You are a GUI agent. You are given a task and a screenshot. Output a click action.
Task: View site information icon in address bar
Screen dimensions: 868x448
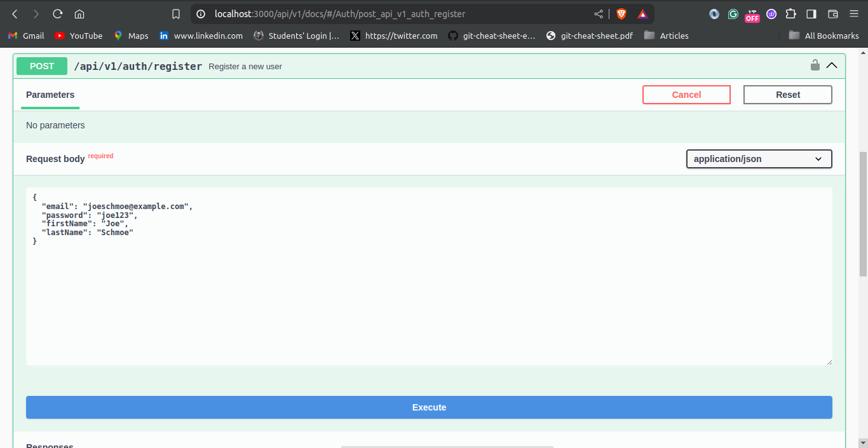click(201, 13)
